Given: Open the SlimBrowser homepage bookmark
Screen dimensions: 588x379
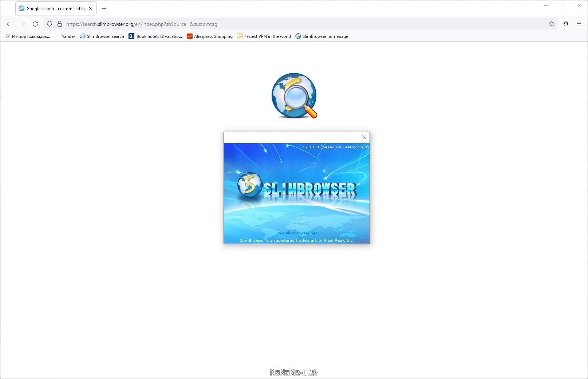Looking at the screenshot, I should click(322, 36).
